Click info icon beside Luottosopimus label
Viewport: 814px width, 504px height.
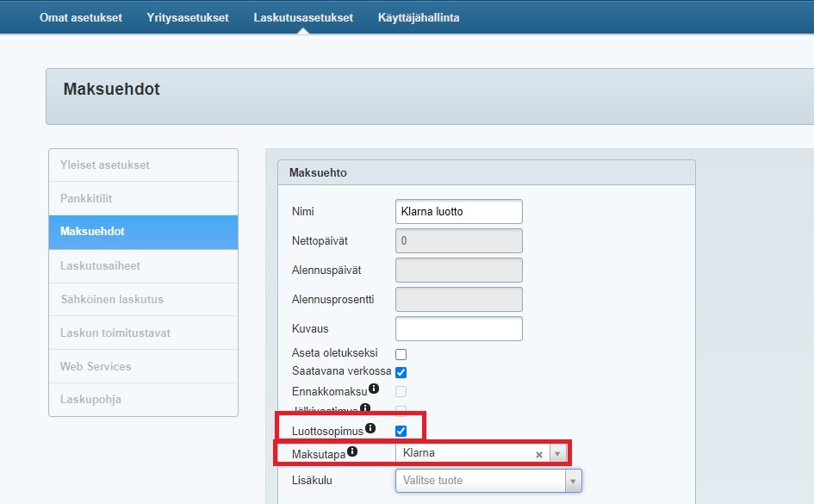coord(370,428)
